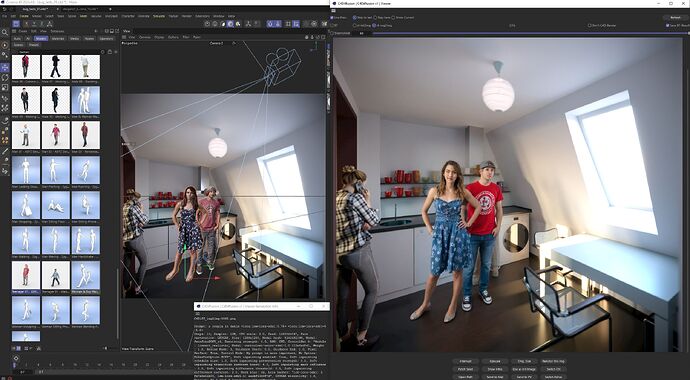Toggle the Live Prev. checkbox in Viewer
The image size is (690, 380).
click(x=332, y=17)
